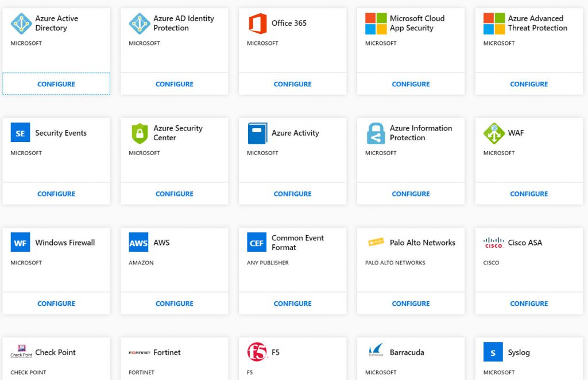588x380 pixels.
Task: Configure the Security Events connector
Action: 56,194
